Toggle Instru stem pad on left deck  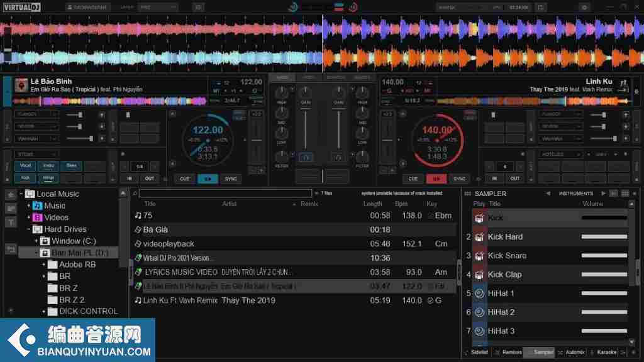click(x=48, y=166)
